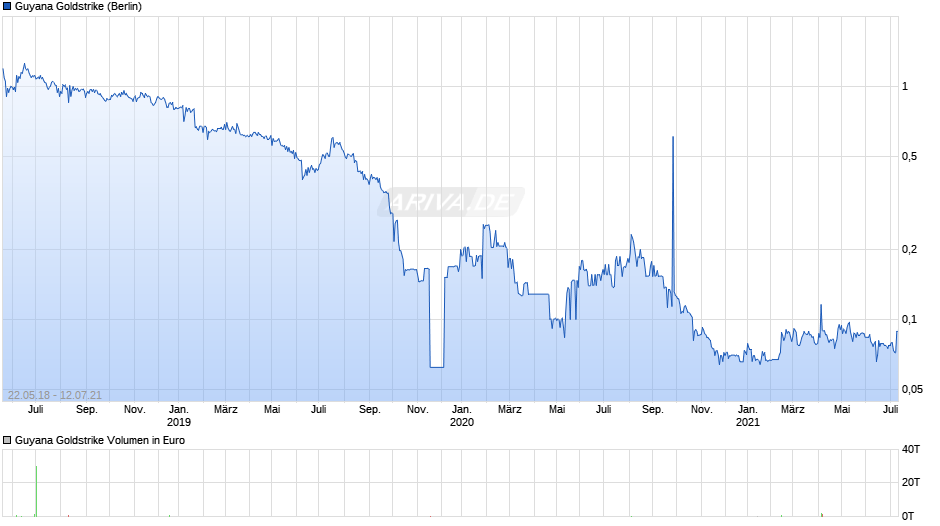
Task: Click the last 'Juli' label at axis end
Action: point(891,410)
